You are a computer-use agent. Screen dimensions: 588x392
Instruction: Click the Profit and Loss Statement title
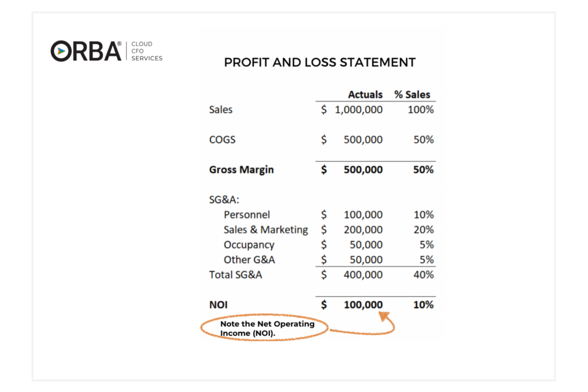[x=320, y=63]
